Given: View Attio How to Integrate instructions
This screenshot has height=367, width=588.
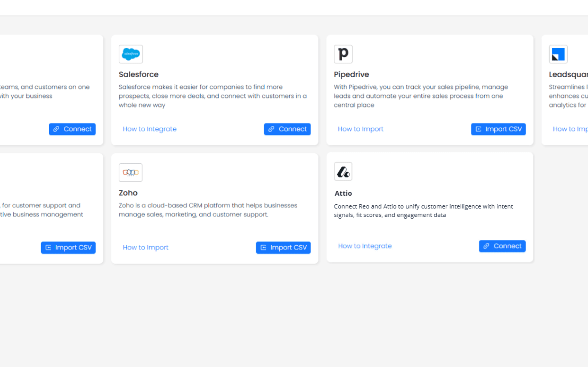Looking at the screenshot, I should 365,246.
